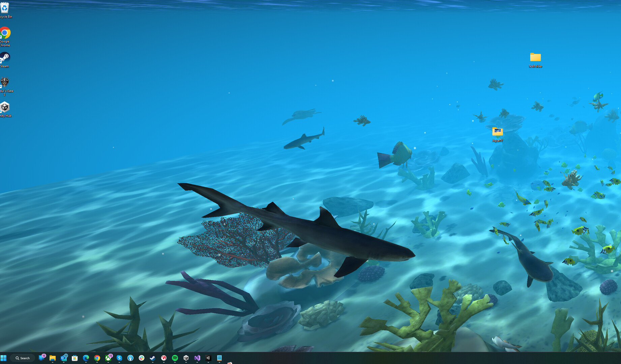Launch Outlook from the taskbar
The width and height of the screenshot is (621, 364).
point(64,358)
